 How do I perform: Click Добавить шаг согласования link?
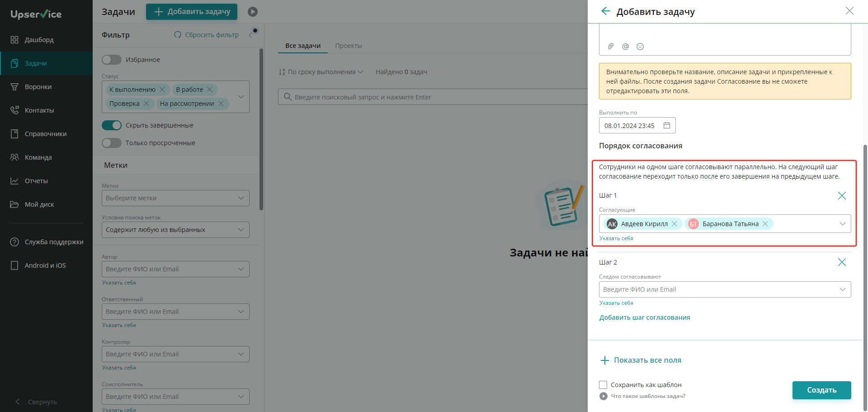pos(645,317)
